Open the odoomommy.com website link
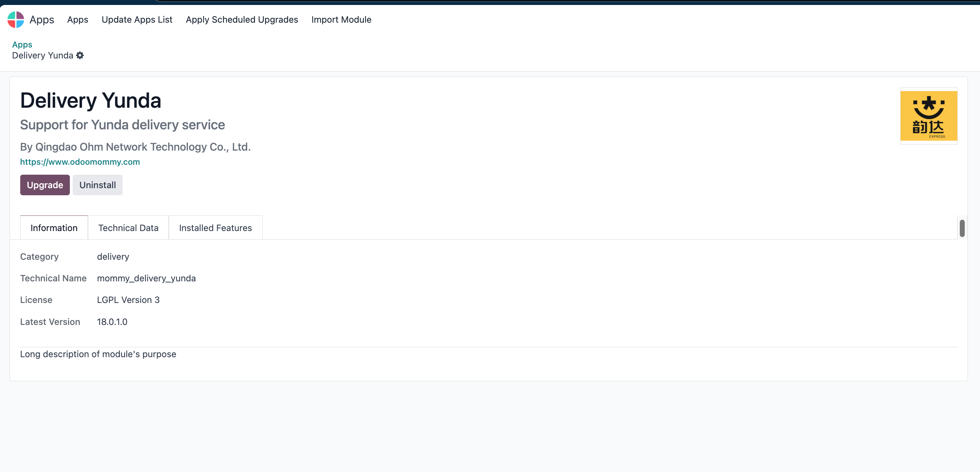Screen dimensions: 980x472 click(x=80, y=162)
